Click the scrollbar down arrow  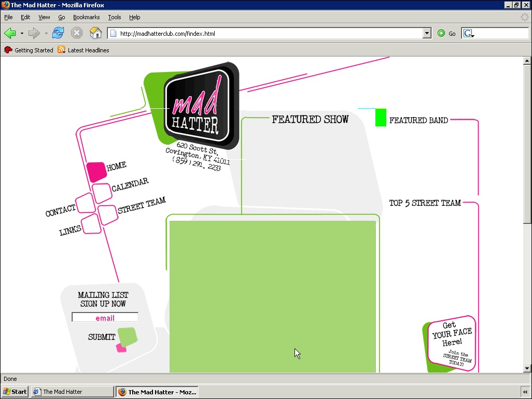(x=527, y=368)
